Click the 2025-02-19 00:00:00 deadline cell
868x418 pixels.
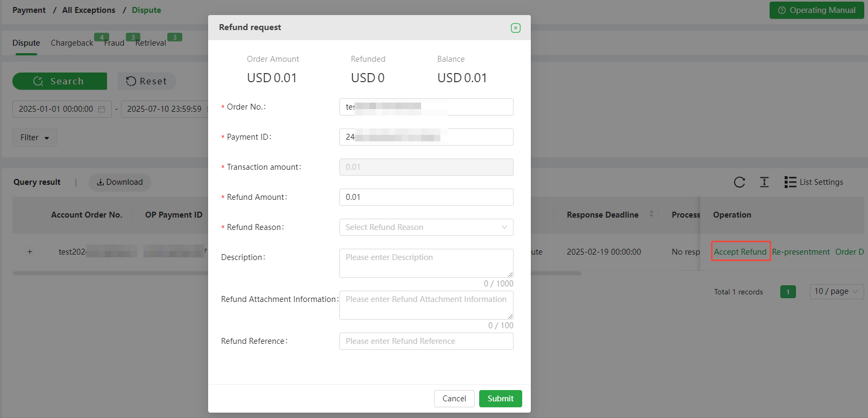point(603,252)
